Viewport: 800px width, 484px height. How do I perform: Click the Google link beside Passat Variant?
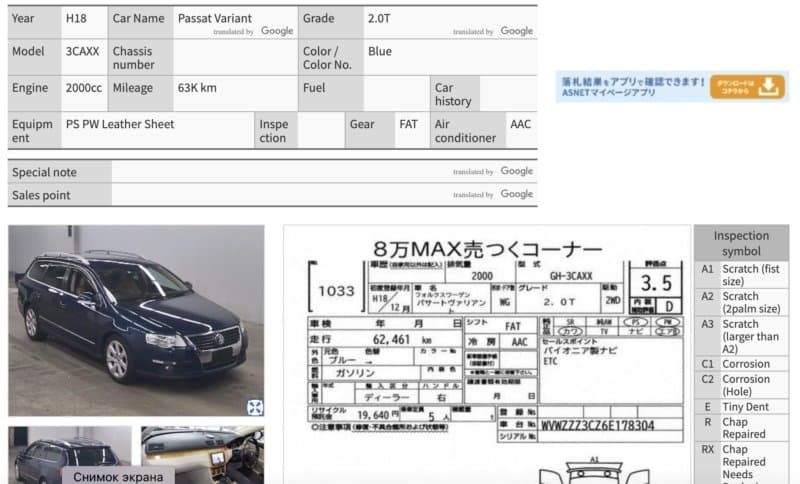277,31
